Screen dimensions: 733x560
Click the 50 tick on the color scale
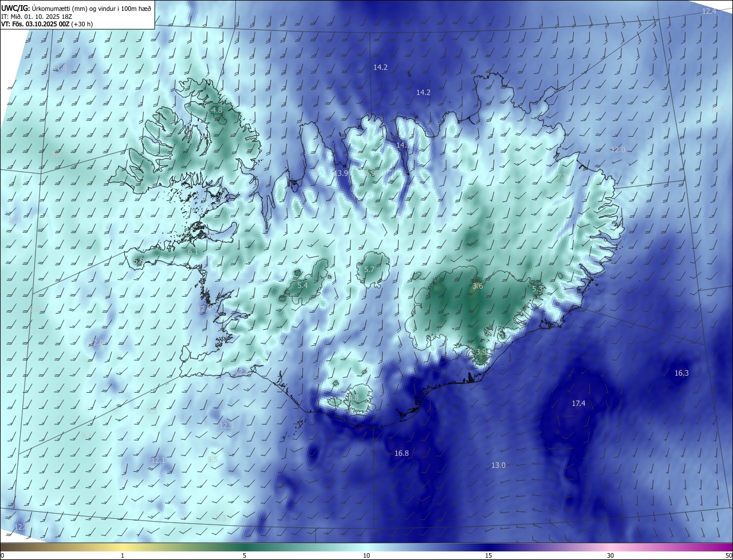pyautogui.click(x=729, y=555)
